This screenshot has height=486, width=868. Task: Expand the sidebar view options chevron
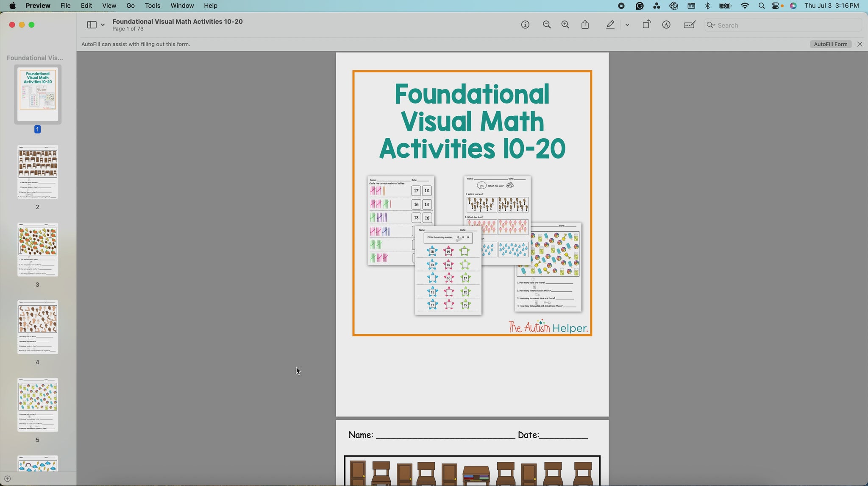click(103, 25)
